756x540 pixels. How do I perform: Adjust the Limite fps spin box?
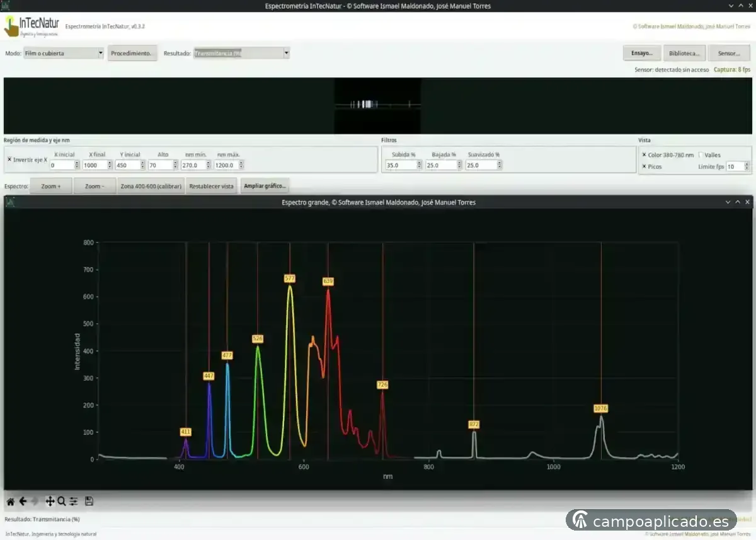[x=738, y=166]
